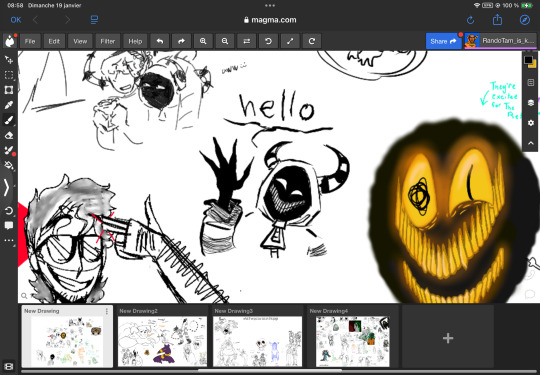Click the Magma flame logo icon
The width and height of the screenshot is (540, 375).
[10, 41]
